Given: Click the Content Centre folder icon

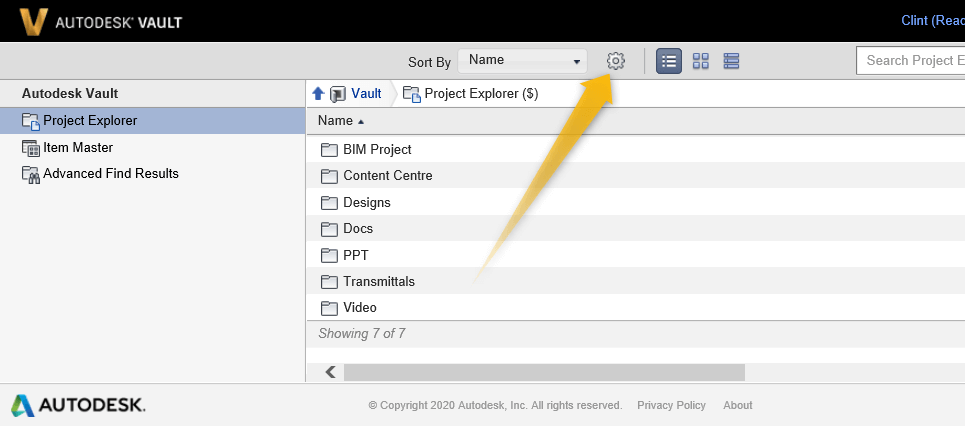Looking at the screenshot, I should click(329, 176).
